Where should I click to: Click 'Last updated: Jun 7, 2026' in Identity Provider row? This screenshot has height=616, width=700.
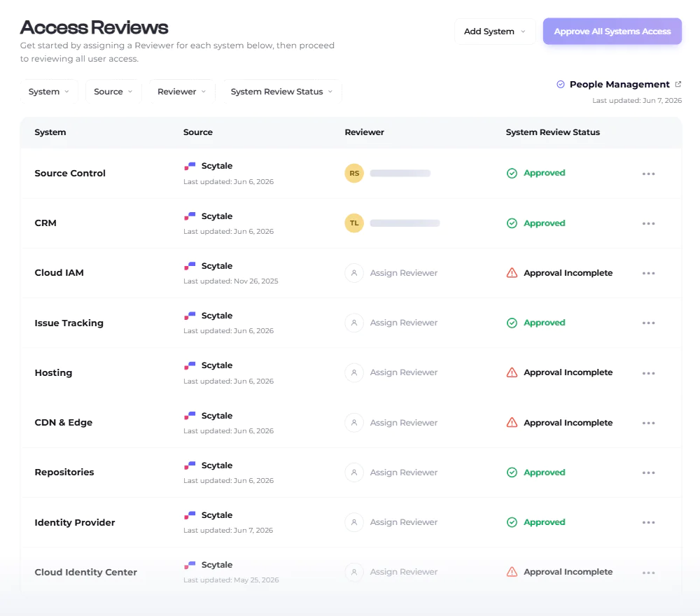(228, 531)
